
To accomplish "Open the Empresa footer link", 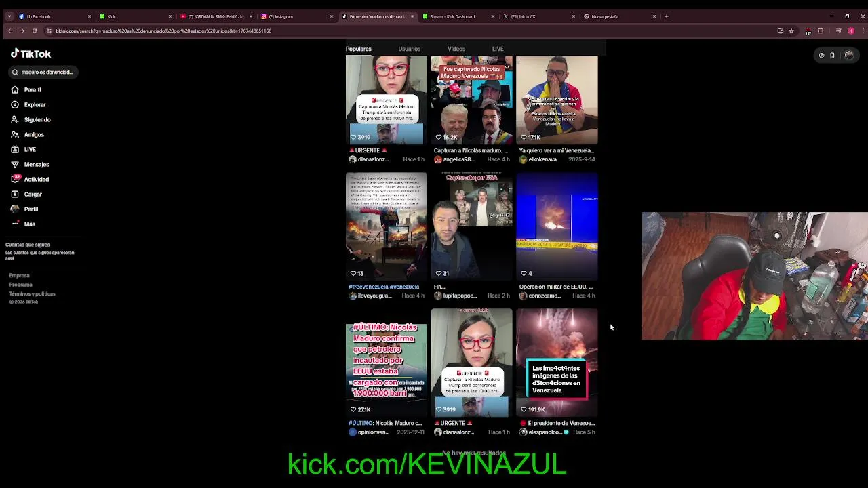I will tap(20, 275).
